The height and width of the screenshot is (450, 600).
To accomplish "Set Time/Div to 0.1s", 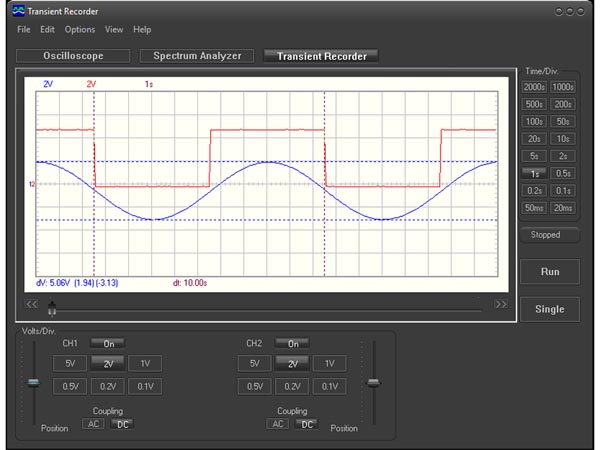I will click(x=562, y=191).
